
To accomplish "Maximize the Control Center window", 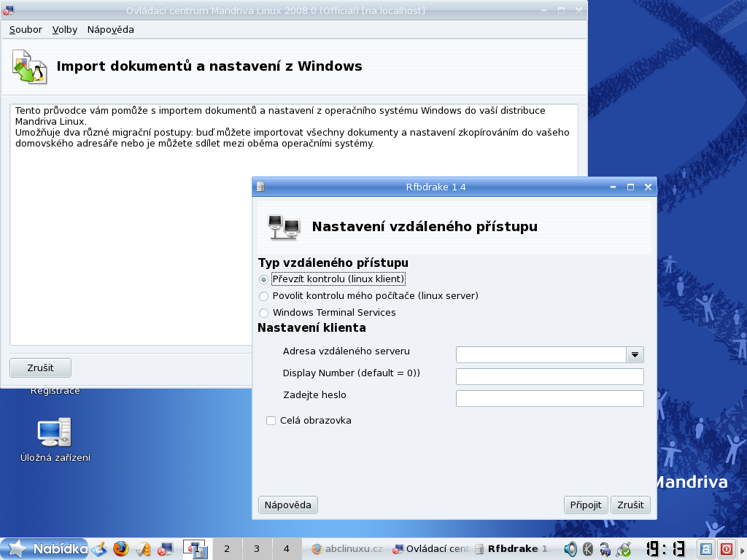I will (561, 10).
